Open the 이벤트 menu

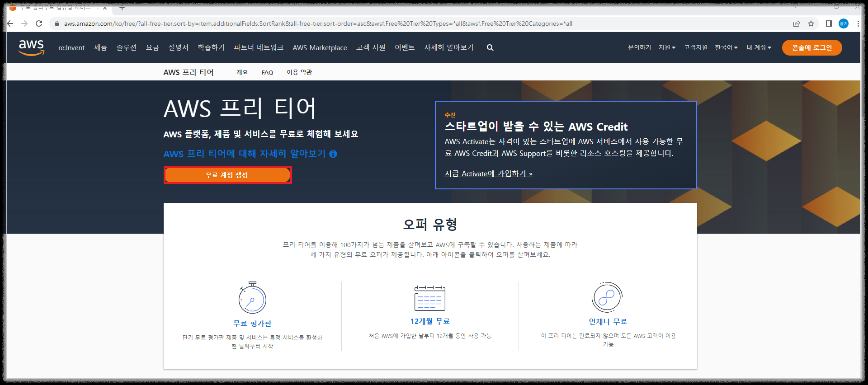405,47
